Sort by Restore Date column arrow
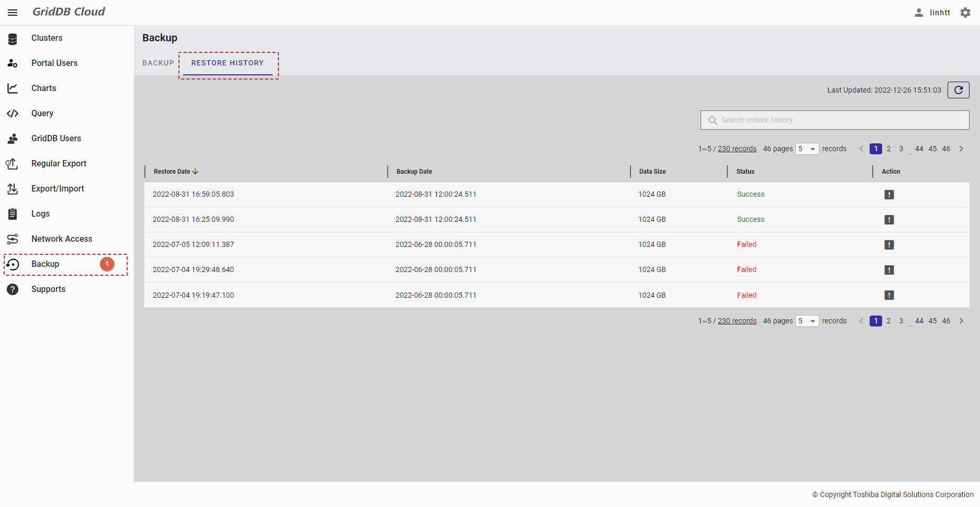The height and width of the screenshot is (507, 980). pos(195,172)
